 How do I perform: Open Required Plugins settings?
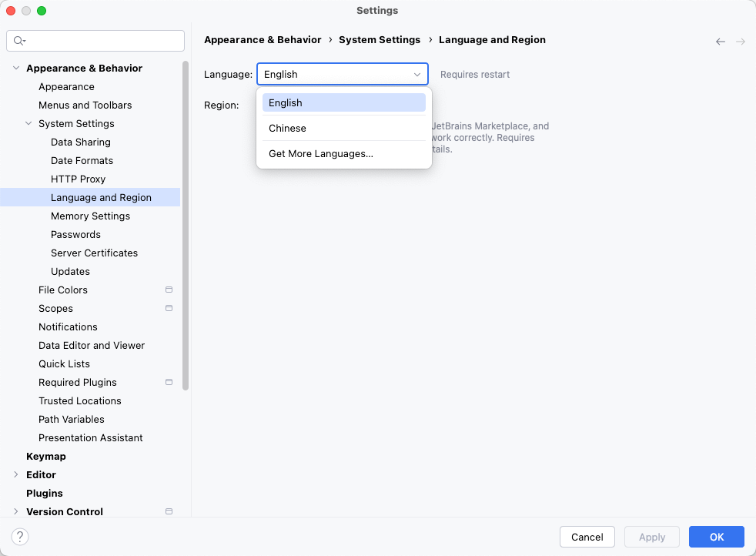coord(78,383)
